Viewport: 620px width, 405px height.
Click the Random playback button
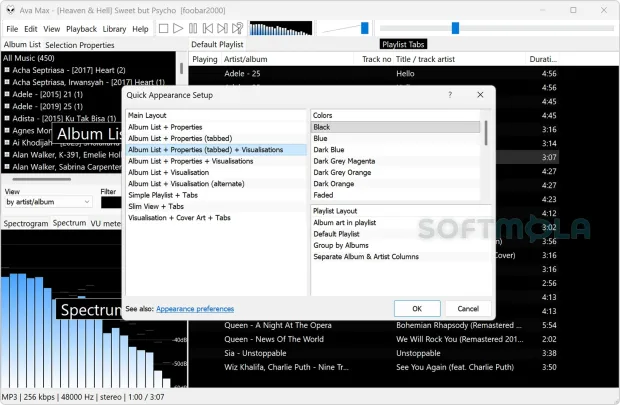[237, 28]
